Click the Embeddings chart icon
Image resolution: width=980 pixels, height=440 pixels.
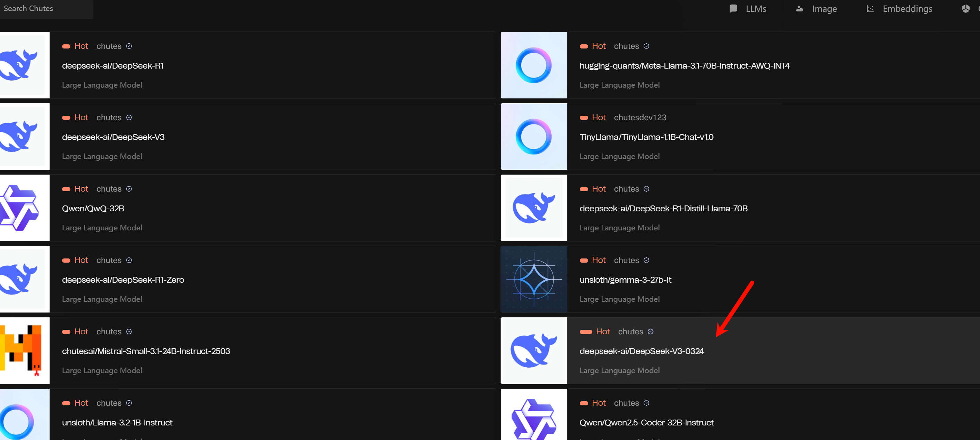pyautogui.click(x=870, y=9)
